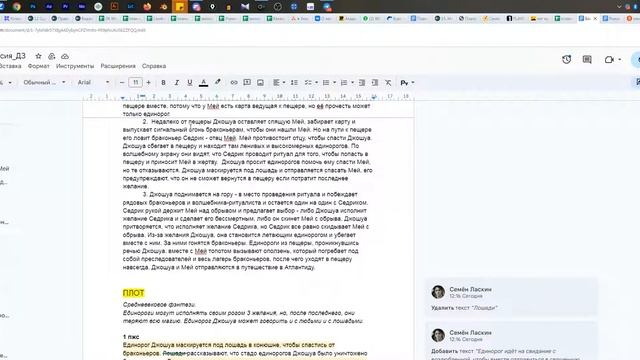Screen dimensions: 640x360
Task: Open Blender from the taskbar
Action: pos(163,6)
